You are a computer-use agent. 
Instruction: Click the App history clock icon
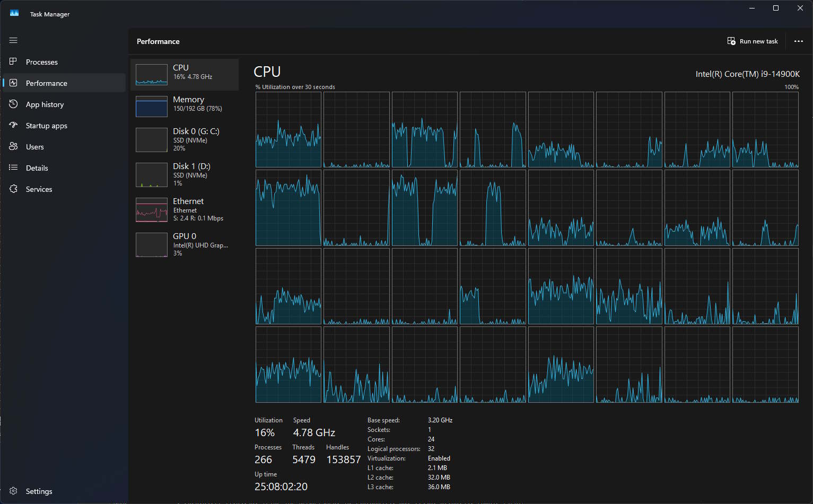(13, 104)
